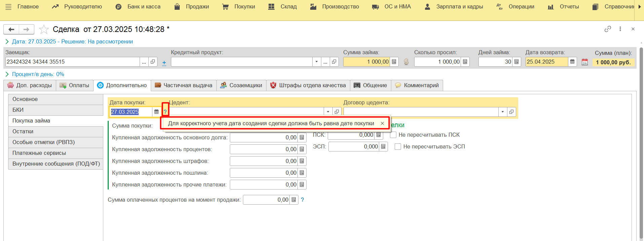Screen dimensions: 644x241
Task: Open the Кредитный продукт record icon
Action: 334,62
